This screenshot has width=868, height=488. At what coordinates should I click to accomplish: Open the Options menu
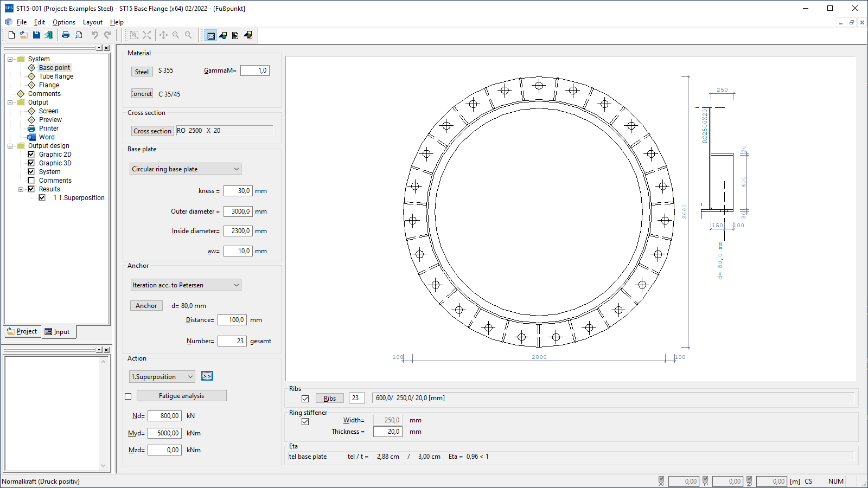click(64, 22)
